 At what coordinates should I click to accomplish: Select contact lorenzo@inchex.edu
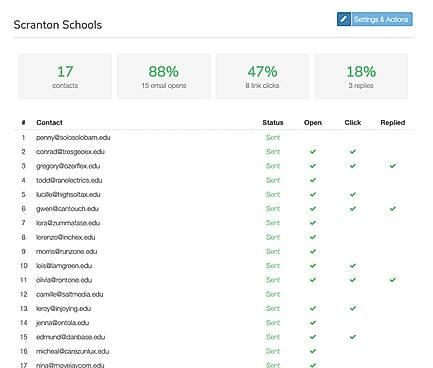tap(66, 237)
